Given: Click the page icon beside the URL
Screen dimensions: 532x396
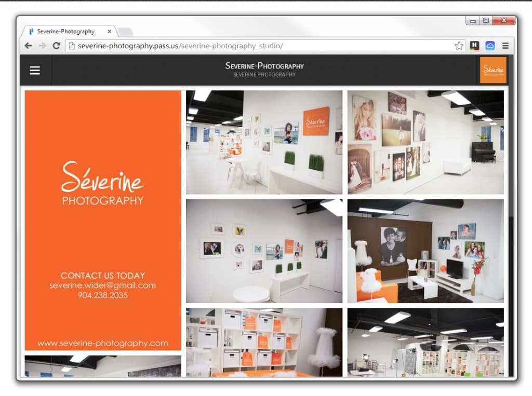Looking at the screenshot, I should 72,46.
